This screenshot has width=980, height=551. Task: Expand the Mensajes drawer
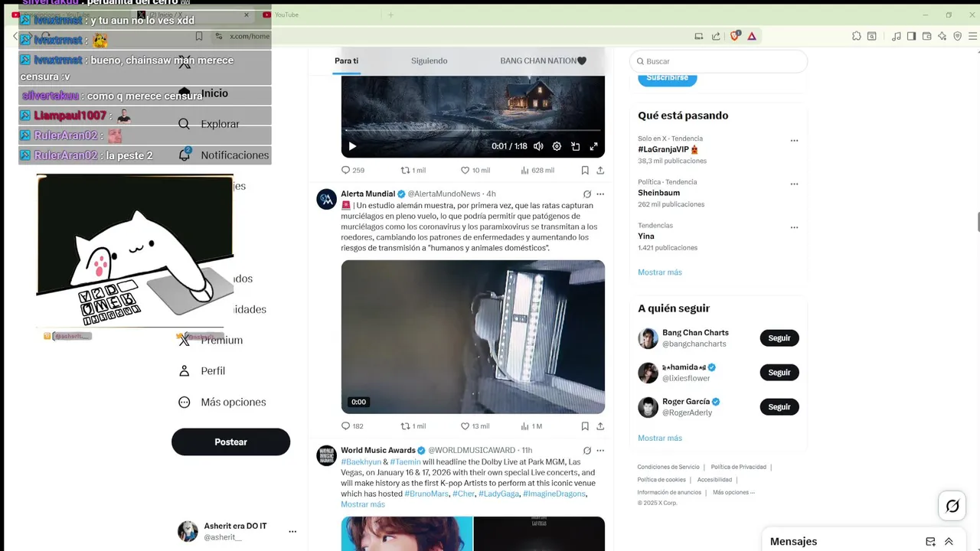tap(949, 542)
